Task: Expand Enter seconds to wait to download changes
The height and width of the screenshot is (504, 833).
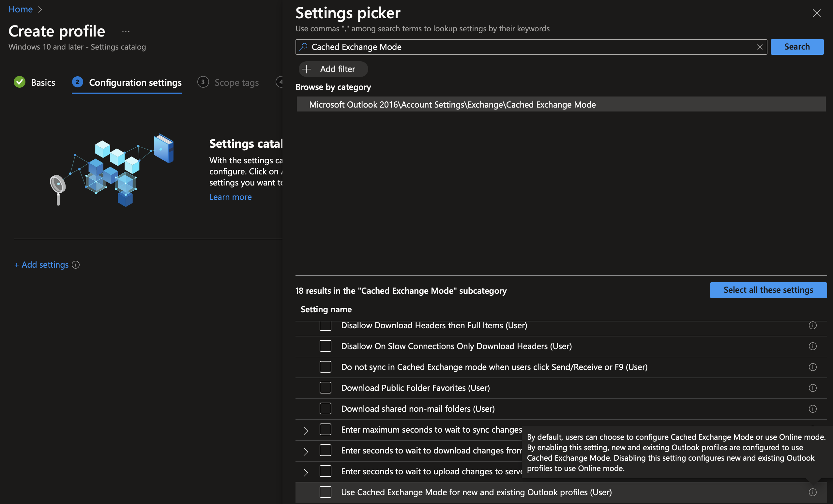Action: tap(306, 451)
